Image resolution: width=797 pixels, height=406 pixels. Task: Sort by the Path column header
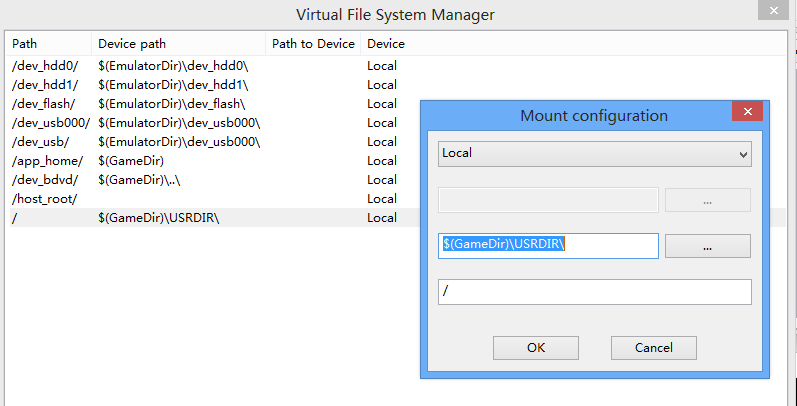24,44
